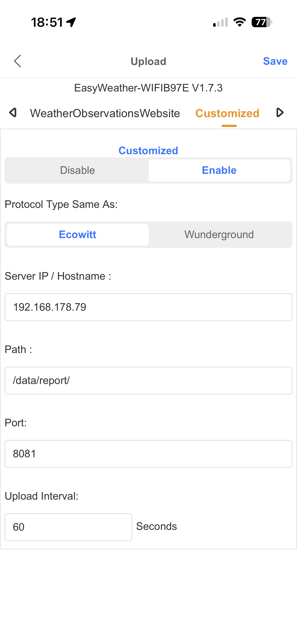Edit the Upload Interval field
The height and width of the screenshot is (644, 297).
(68, 527)
